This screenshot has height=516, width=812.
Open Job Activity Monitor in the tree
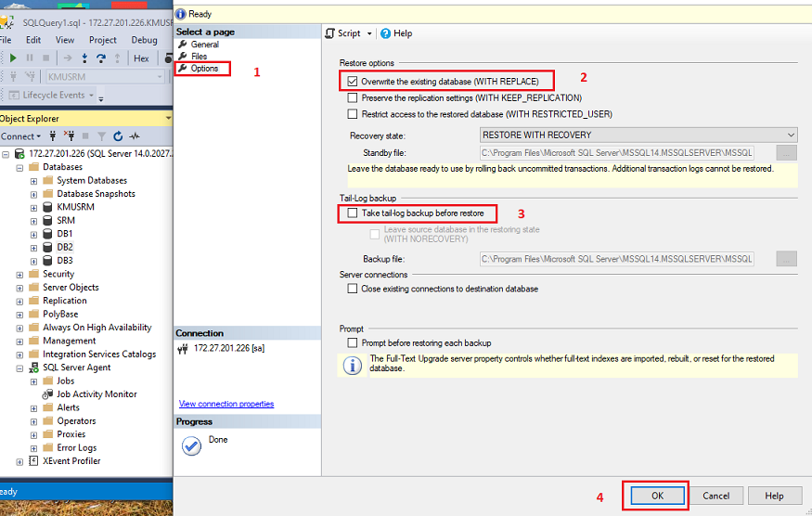[96, 394]
